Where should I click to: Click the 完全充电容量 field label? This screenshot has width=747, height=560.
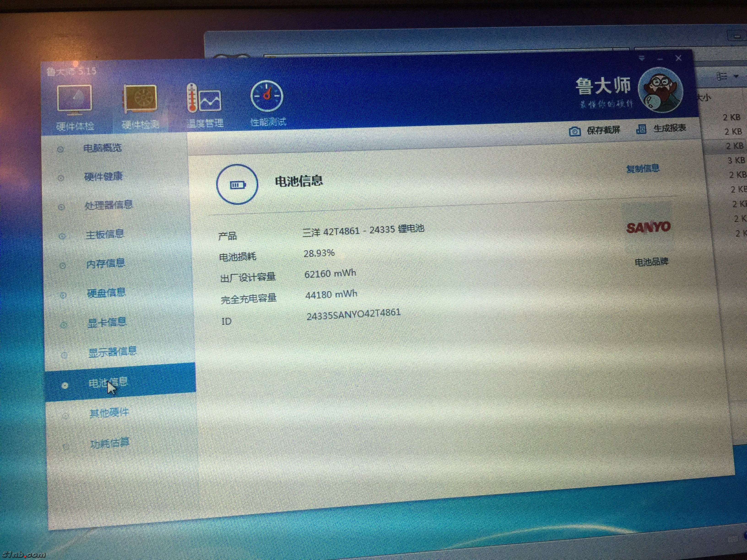click(249, 299)
